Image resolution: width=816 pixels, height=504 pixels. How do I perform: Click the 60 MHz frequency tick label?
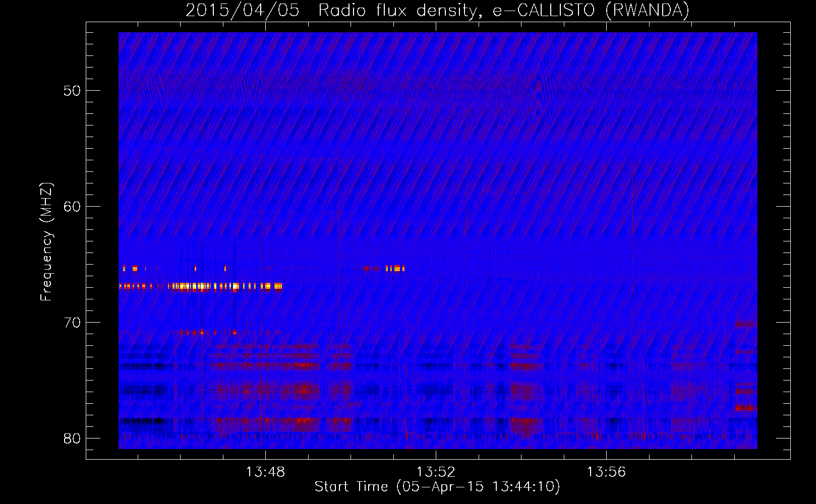click(72, 207)
